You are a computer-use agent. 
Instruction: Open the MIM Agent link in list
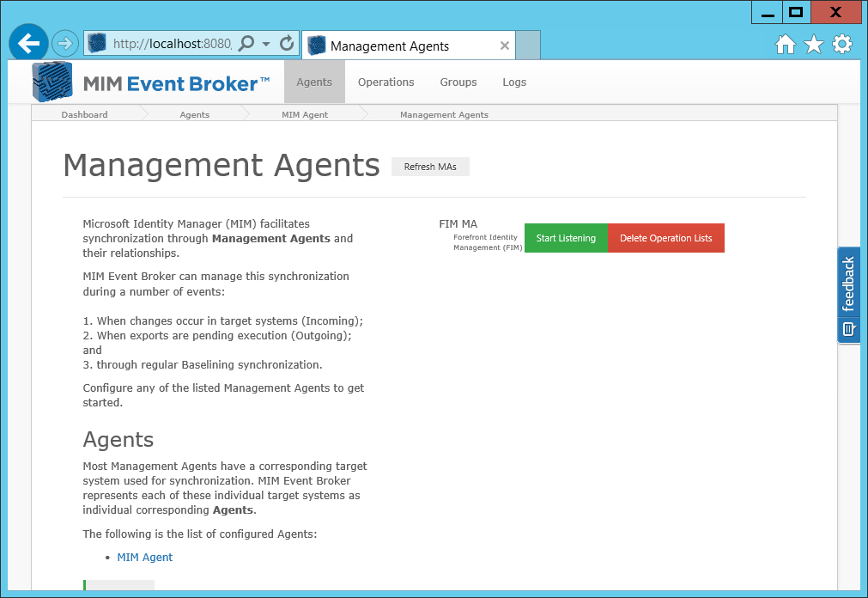144,558
